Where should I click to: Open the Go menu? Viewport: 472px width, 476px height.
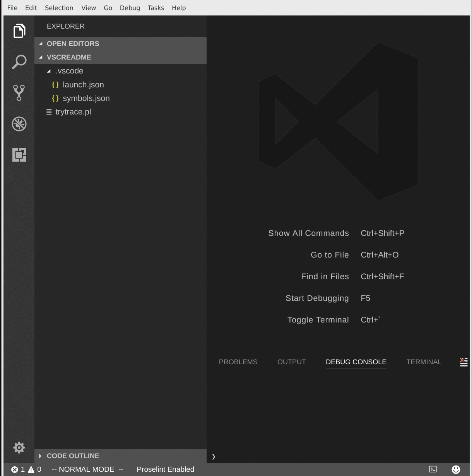108,8
